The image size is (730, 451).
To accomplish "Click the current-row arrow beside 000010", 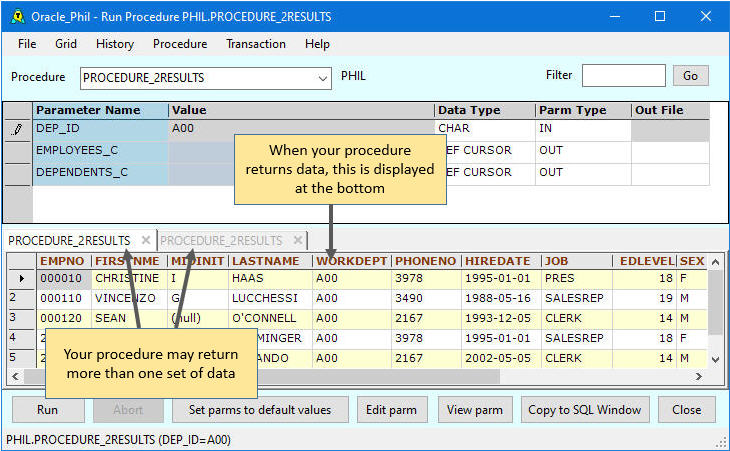I will pyautogui.click(x=21, y=278).
